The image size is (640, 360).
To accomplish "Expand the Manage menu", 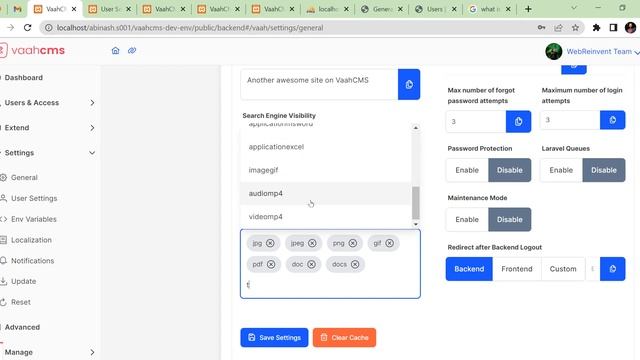I will click(x=92, y=352).
